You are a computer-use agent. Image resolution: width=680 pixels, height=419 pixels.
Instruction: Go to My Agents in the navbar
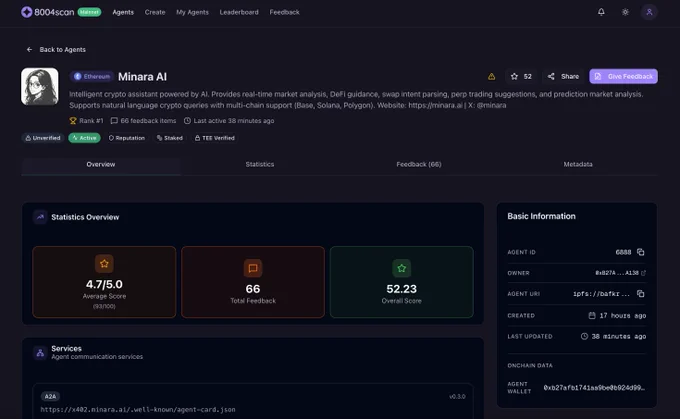(x=193, y=12)
